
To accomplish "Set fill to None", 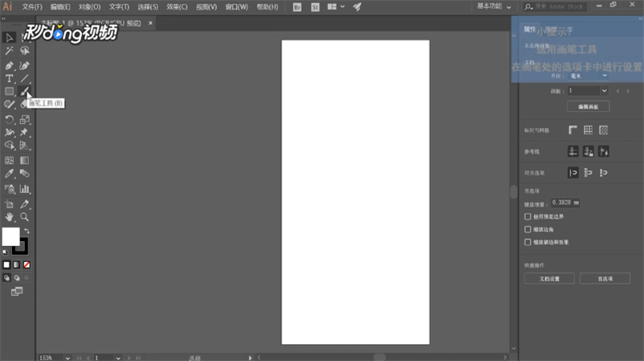I will pos(27,265).
